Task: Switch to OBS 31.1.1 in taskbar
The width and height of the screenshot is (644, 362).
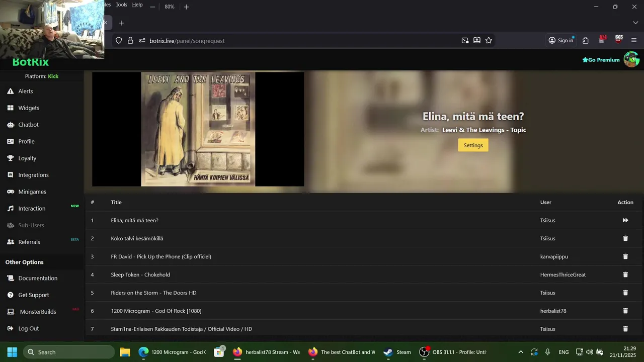Action: pos(453,352)
